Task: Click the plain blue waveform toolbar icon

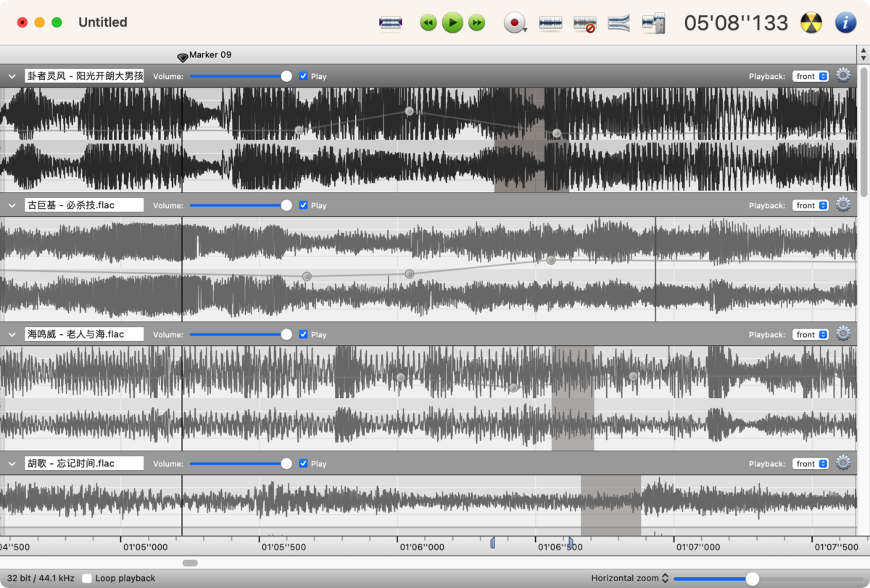Action: [551, 23]
